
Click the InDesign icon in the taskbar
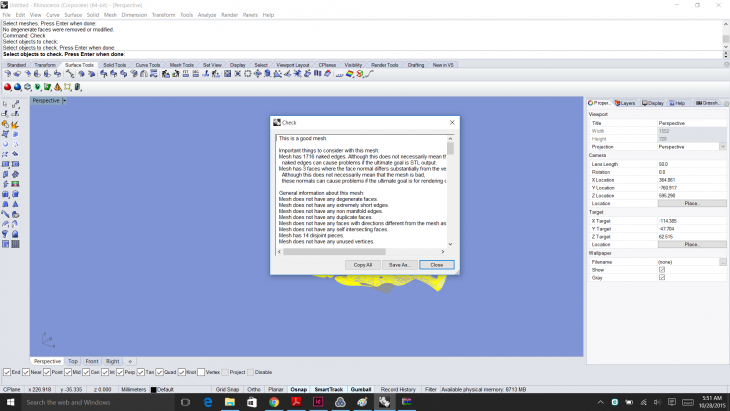pos(320,402)
